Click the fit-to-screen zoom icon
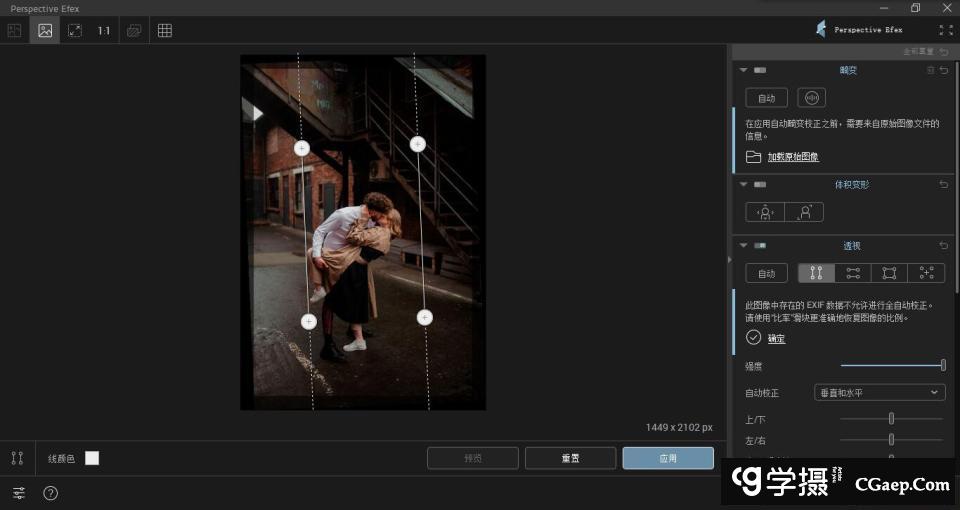 point(75,30)
